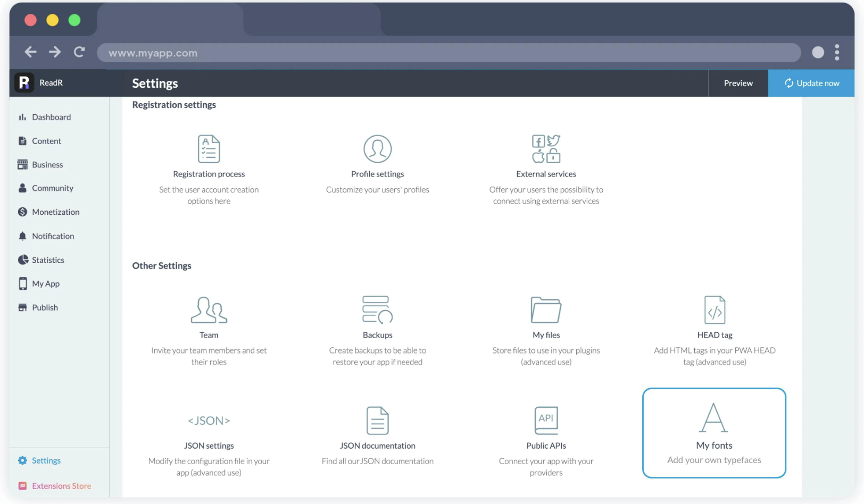Select Publish from the sidebar
This screenshot has height=504, width=864.
click(x=45, y=308)
